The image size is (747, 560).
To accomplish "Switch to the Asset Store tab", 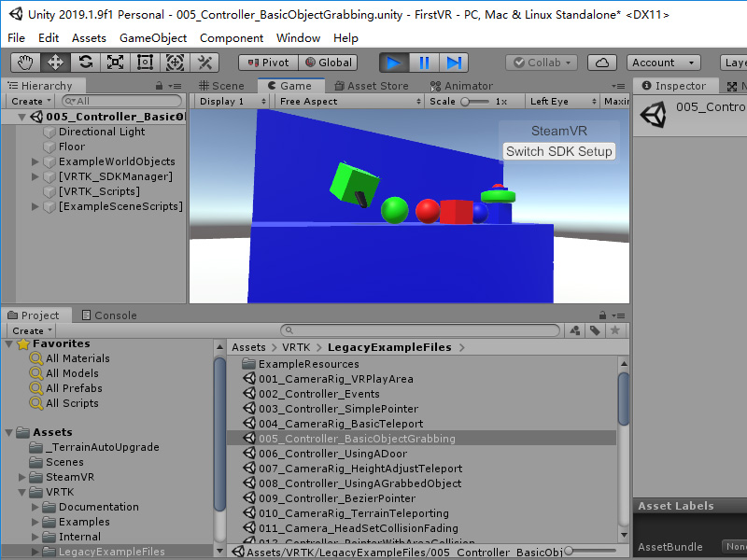I will coord(372,86).
